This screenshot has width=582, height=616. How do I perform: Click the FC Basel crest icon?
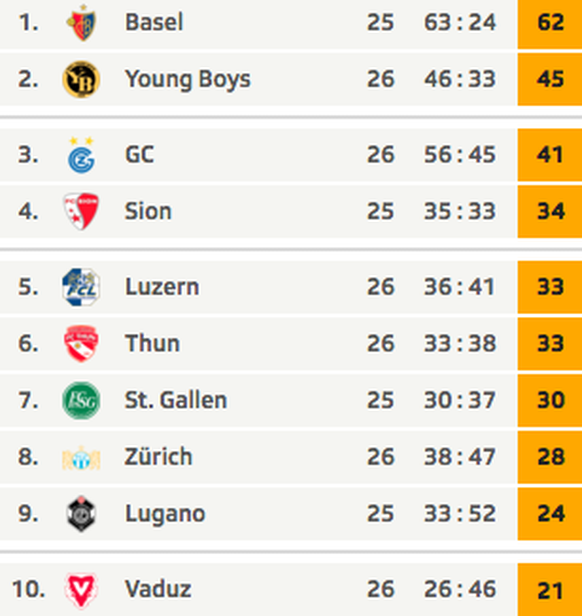(81, 23)
